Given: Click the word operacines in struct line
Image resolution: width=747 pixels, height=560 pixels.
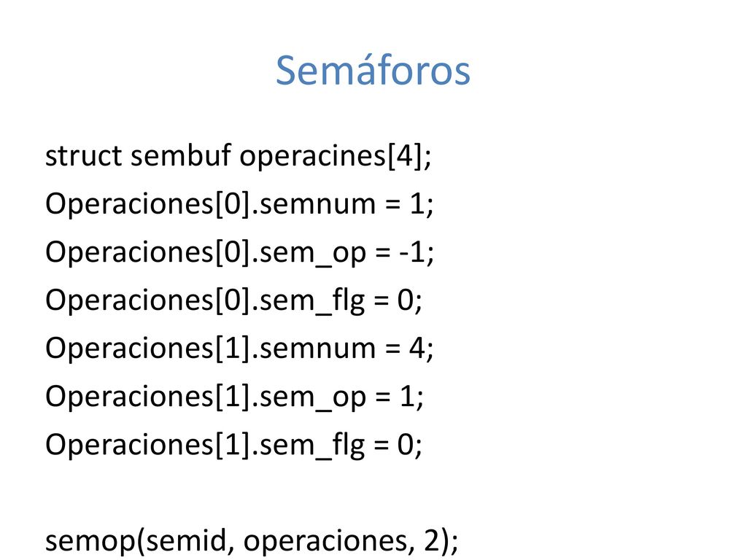Looking at the screenshot, I should coord(312,157).
